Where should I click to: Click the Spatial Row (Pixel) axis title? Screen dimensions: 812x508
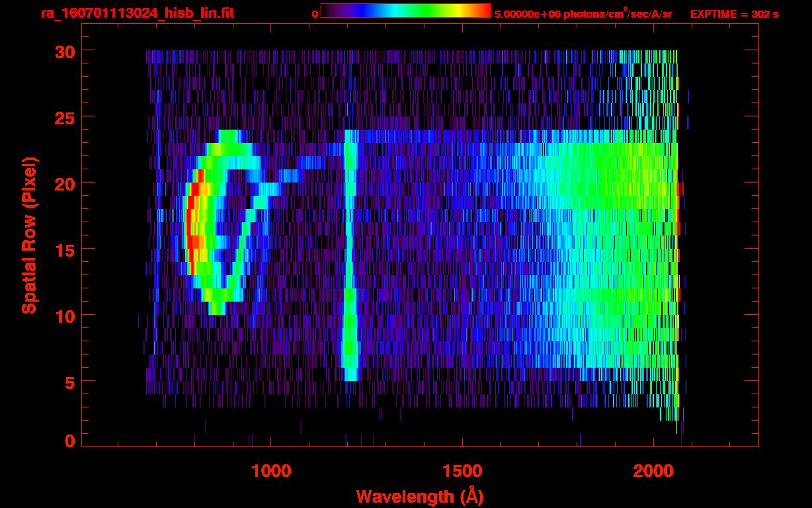[x=29, y=235]
